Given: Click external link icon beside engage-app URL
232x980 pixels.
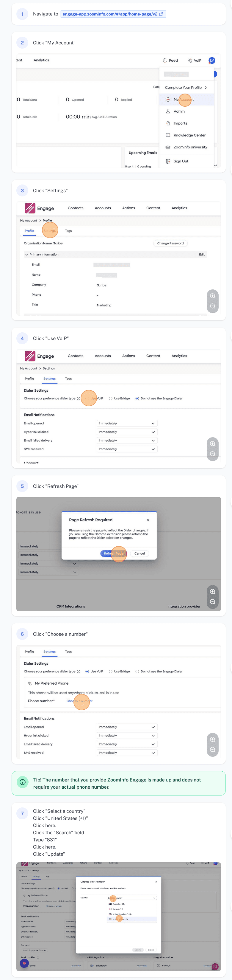Looking at the screenshot, I should click(161, 14).
